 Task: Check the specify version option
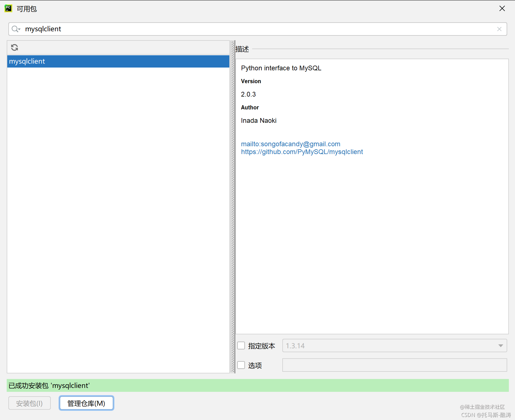click(241, 345)
